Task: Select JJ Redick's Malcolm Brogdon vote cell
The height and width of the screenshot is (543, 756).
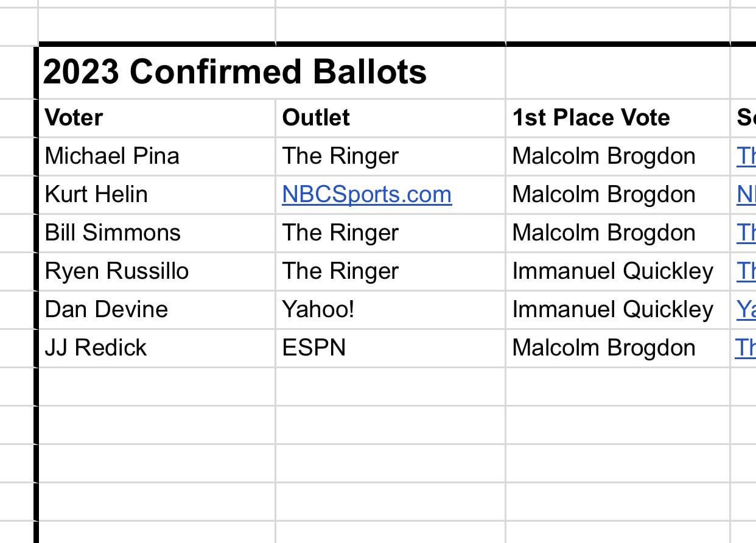Action: tap(604, 348)
